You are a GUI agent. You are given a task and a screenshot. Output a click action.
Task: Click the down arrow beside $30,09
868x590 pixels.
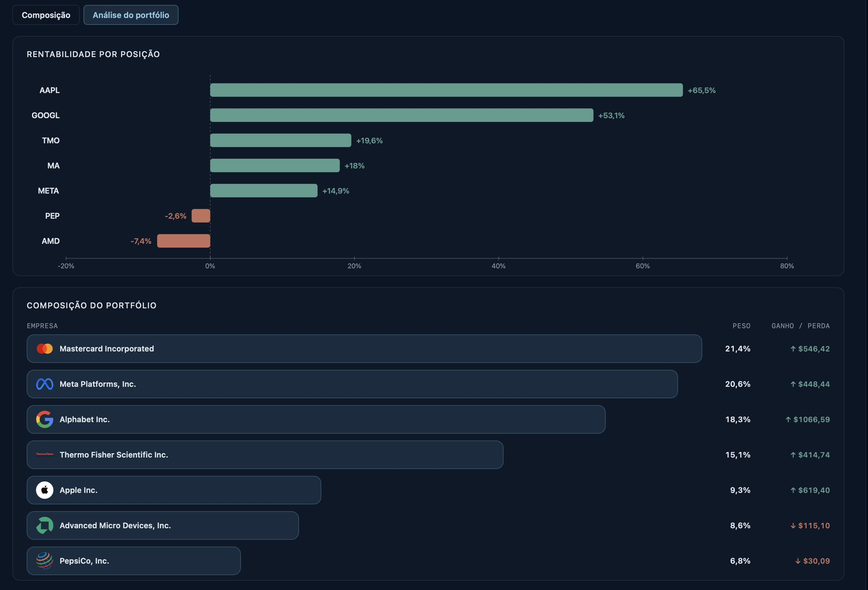pos(798,561)
